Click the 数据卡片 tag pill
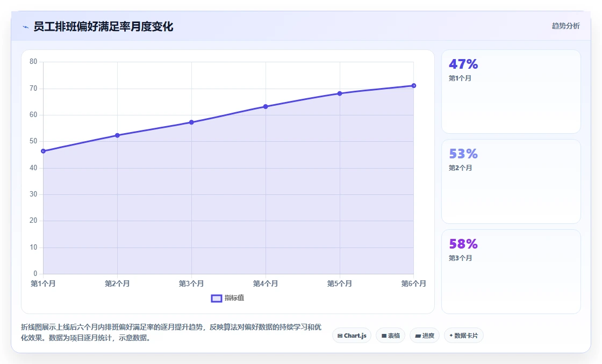602x364 pixels. click(464, 336)
